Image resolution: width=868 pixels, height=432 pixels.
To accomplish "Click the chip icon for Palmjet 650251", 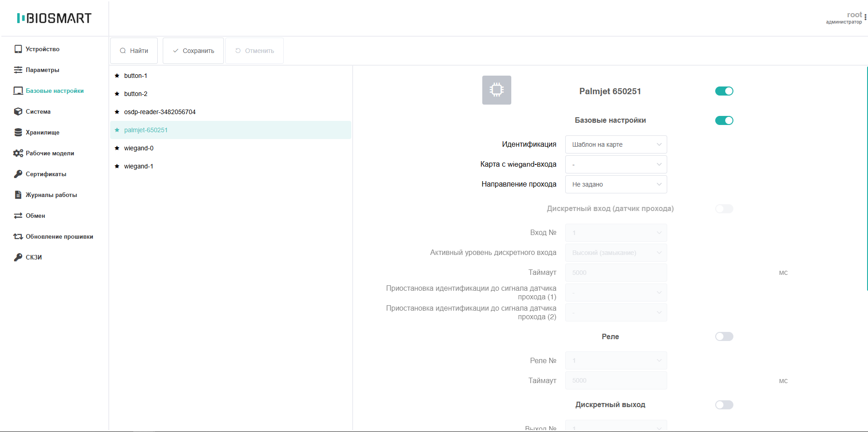I will click(497, 90).
